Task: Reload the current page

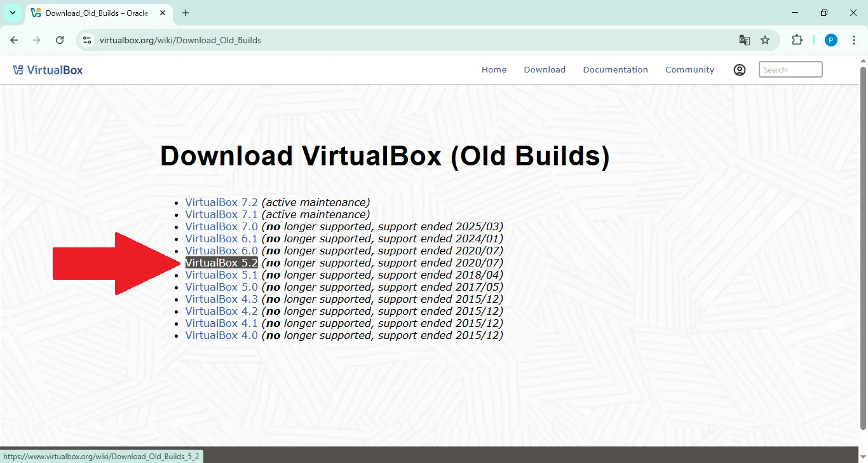Action: (x=60, y=39)
